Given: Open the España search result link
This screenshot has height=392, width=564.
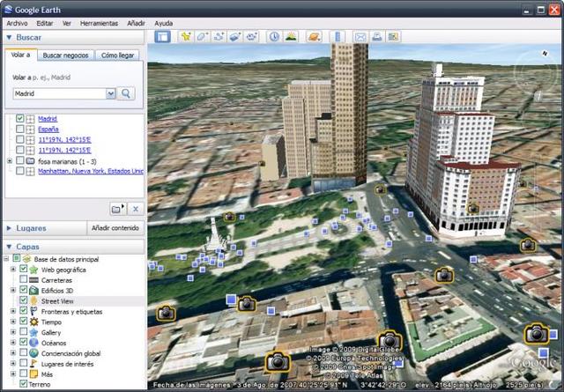Looking at the screenshot, I should 48,129.
